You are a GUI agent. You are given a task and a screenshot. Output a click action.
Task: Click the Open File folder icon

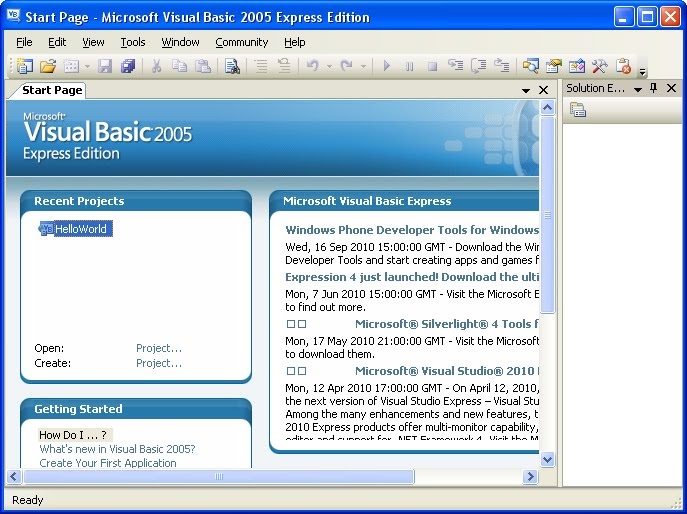pyautogui.click(x=48, y=66)
